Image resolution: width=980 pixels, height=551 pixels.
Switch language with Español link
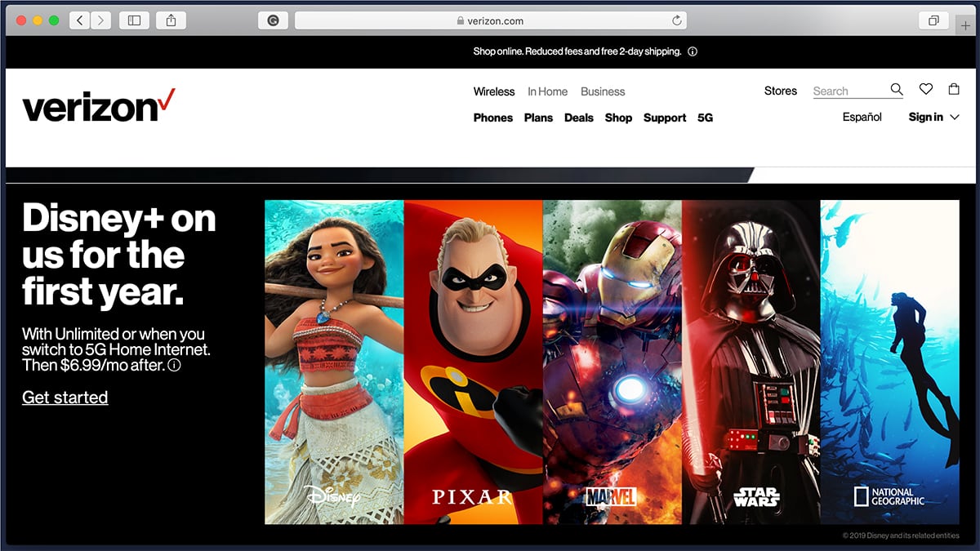862,117
